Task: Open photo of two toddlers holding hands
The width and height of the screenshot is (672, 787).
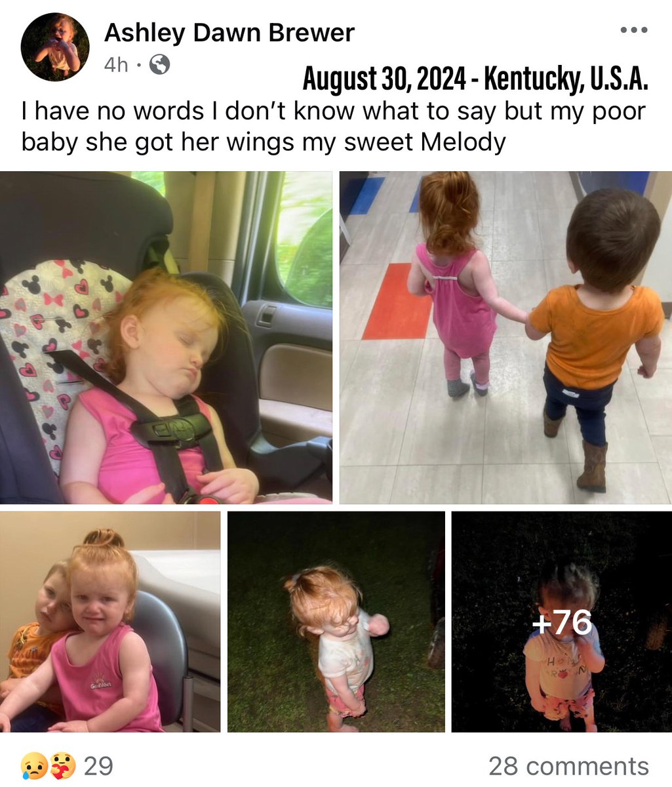Action: pyautogui.click(x=505, y=337)
